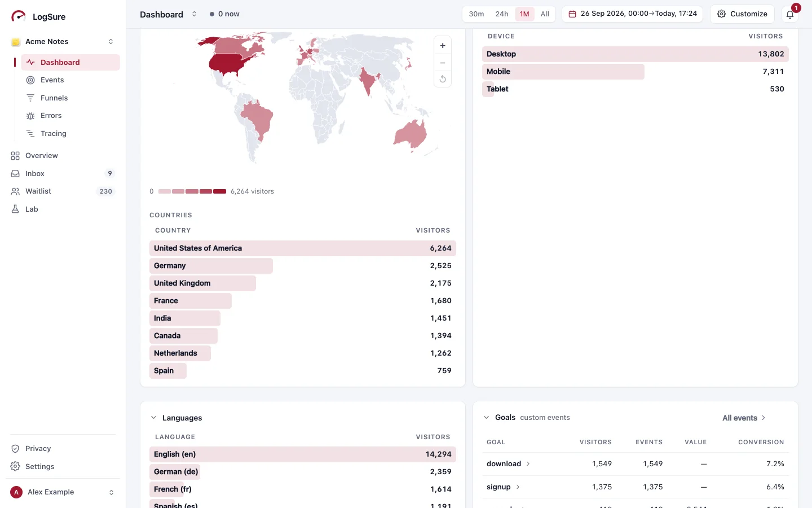This screenshot has height=508, width=812.
Task: Click the Waitlist people icon
Action: click(15, 191)
